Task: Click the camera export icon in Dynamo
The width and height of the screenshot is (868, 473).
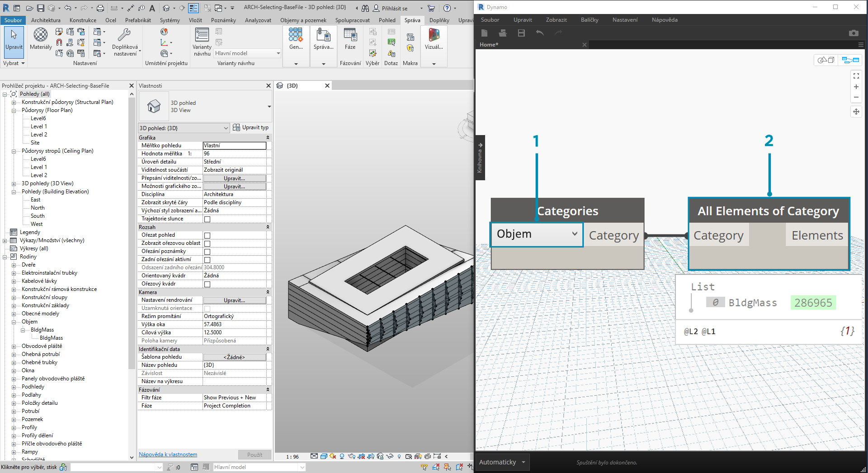Action: (854, 33)
